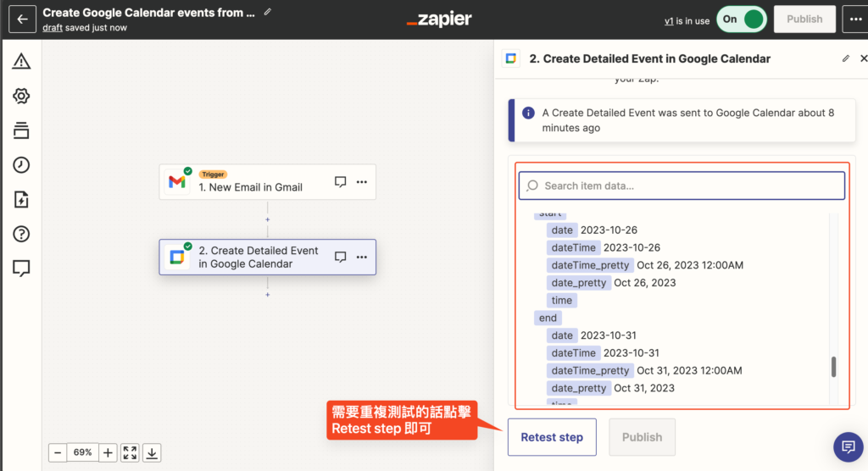Click the top Publish button
Image resolution: width=868 pixels, height=471 pixels.
tap(804, 19)
